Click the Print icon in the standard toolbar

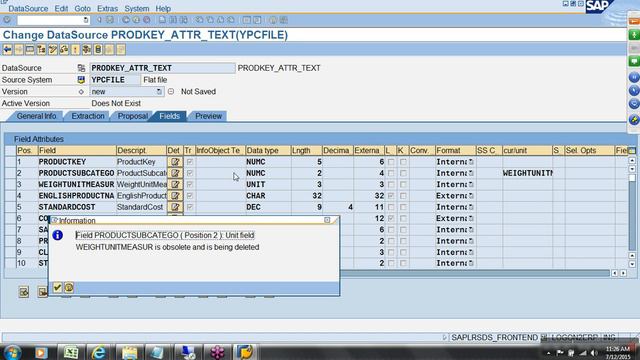(162, 20)
